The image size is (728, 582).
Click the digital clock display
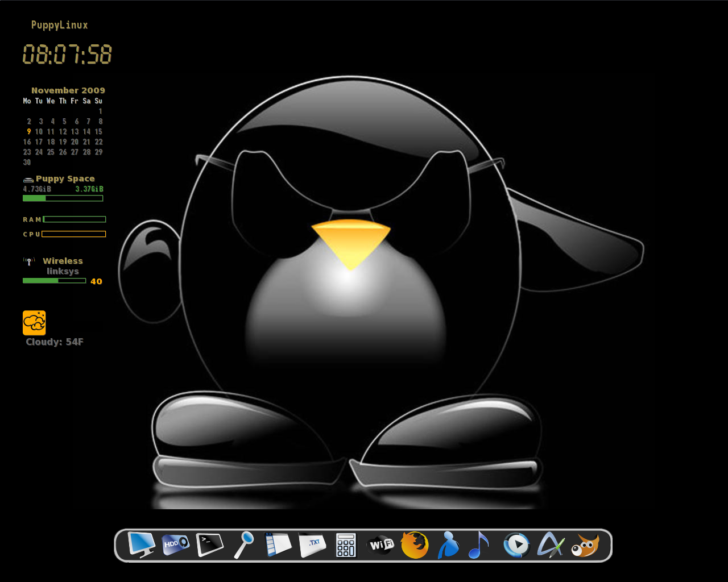click(x=66, y=54)
